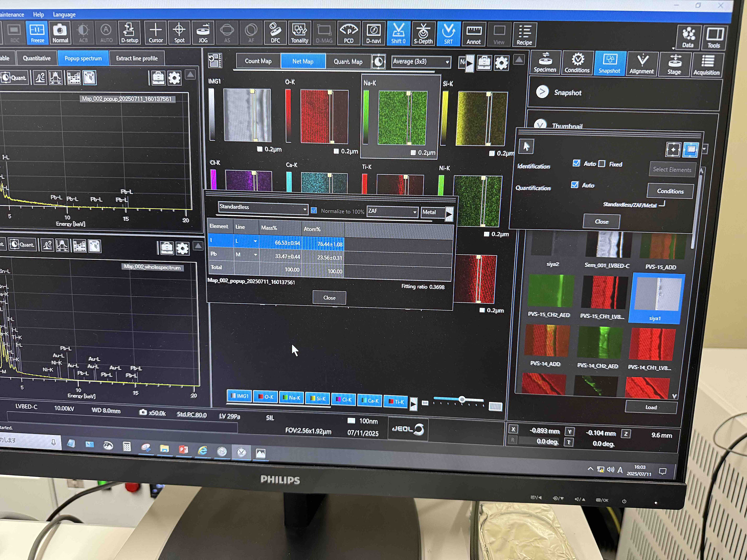Toggle the SRT tool
Viewport: 747px width, 560px height.
[449, 34]
